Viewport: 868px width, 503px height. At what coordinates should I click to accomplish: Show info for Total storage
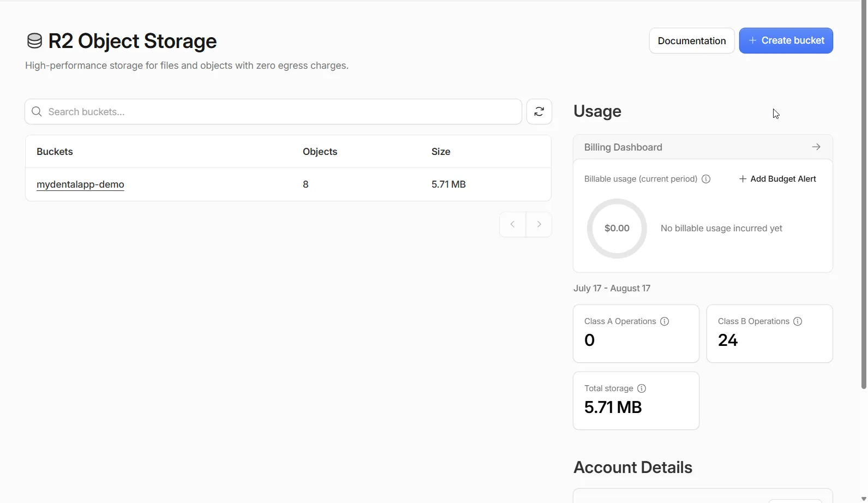coord(642,388)
